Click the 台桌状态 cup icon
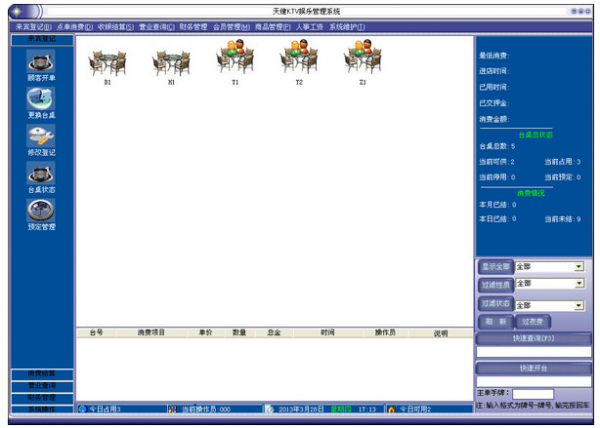 (41, 173)
